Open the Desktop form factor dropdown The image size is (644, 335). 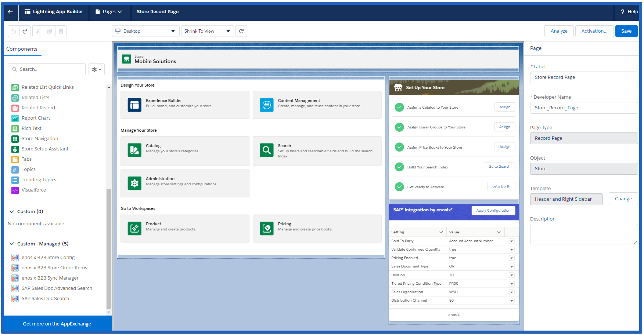(145, 31)
